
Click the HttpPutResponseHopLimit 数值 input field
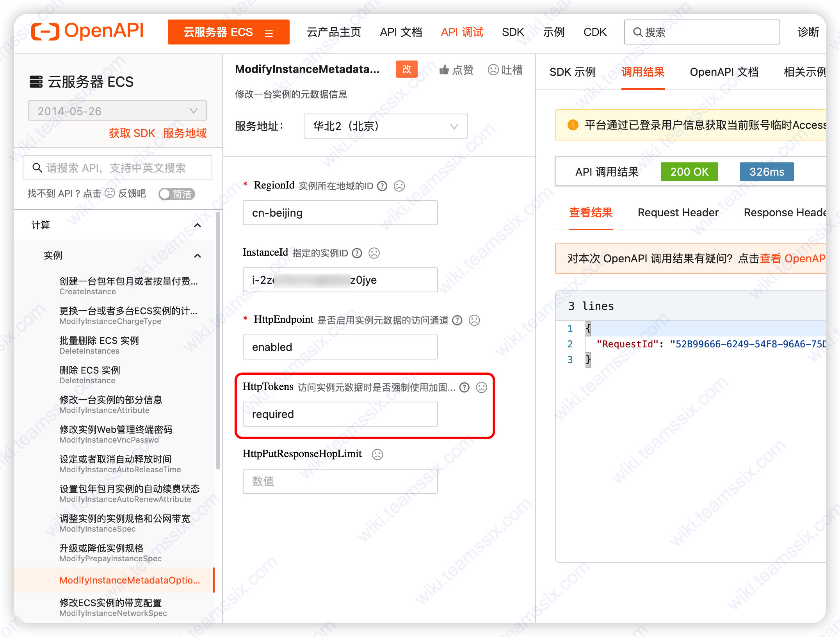tap(340, 481)
